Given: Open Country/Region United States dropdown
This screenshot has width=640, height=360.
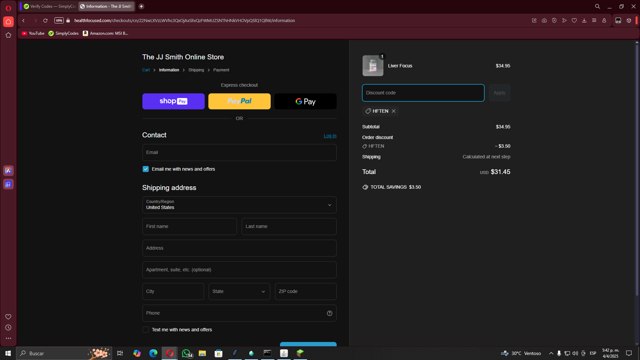Looking at the screenshot, I should (239, 205).
